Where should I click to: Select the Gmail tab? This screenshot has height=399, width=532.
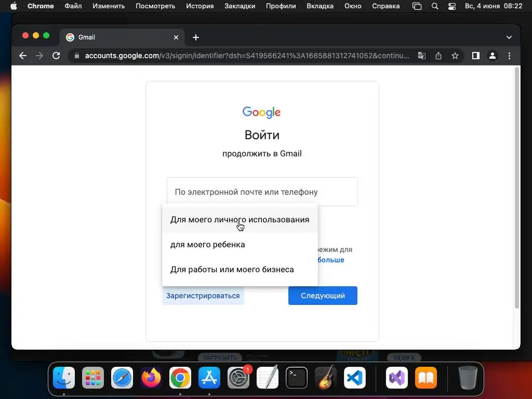pos(122,37)
